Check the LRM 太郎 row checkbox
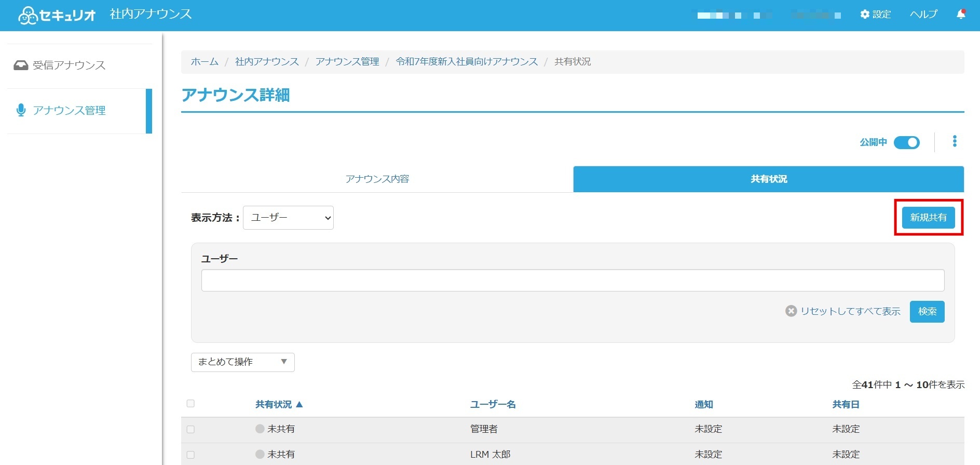 pos(190,455)
